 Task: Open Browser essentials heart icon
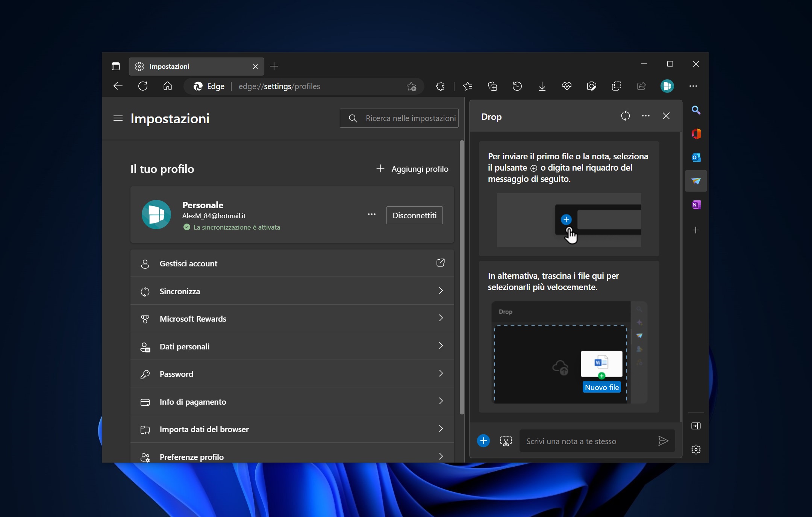[567, 86]
